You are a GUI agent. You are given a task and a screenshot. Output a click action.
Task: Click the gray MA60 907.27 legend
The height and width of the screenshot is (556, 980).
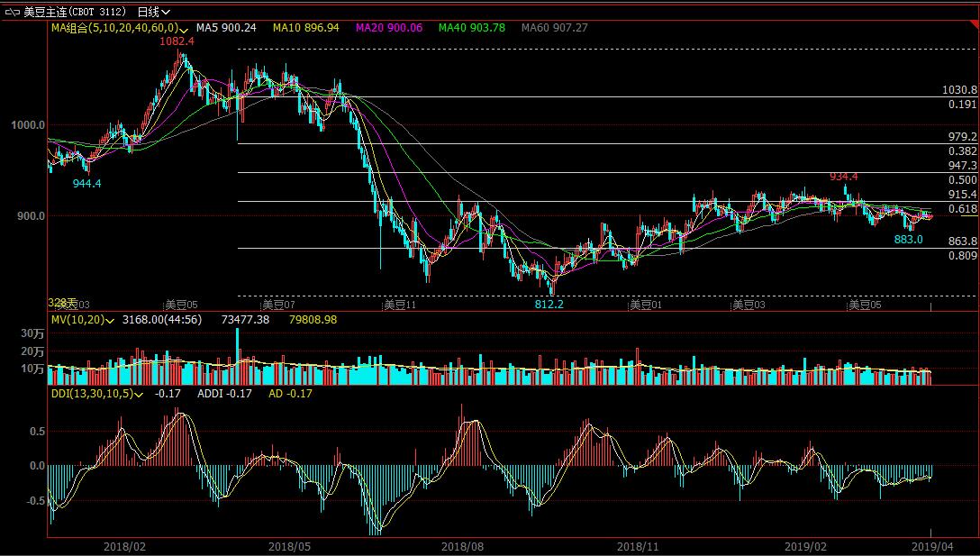click(x=554, y=28)
